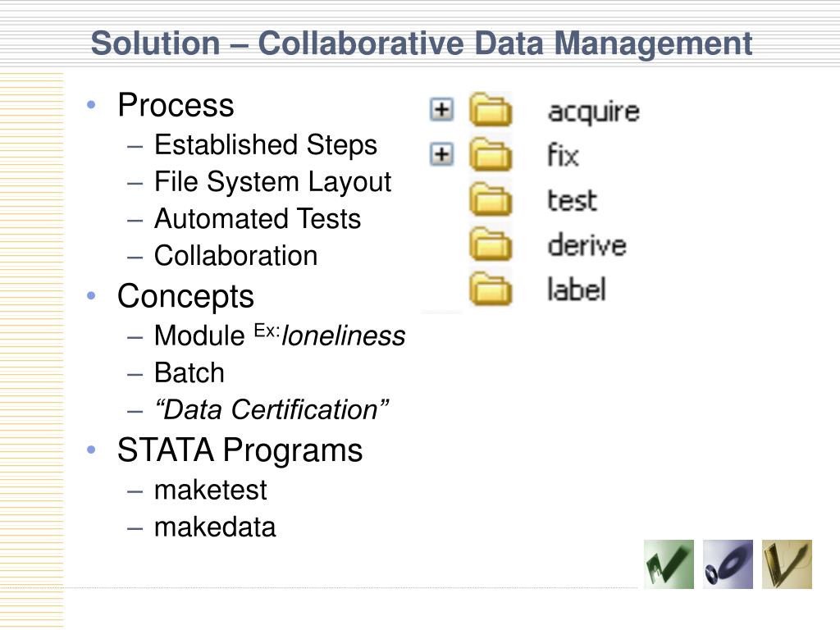Select the acquire folder name

(x=593, y=112)
